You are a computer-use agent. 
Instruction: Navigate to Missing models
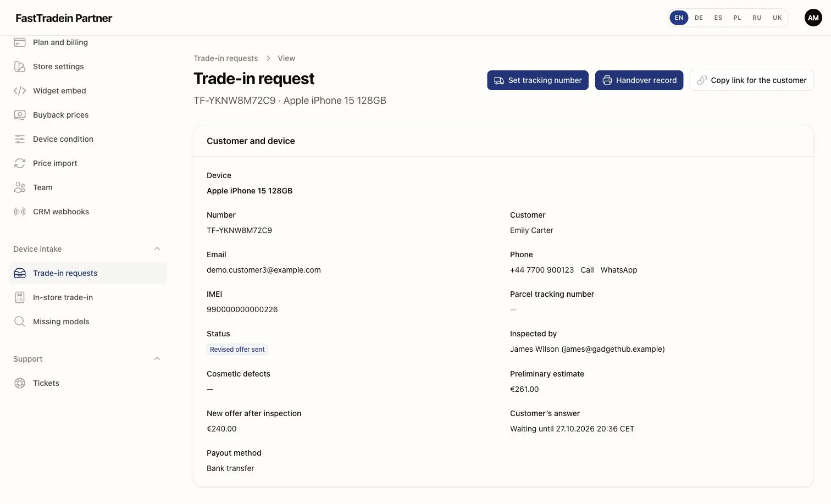[x=88, y=322]
